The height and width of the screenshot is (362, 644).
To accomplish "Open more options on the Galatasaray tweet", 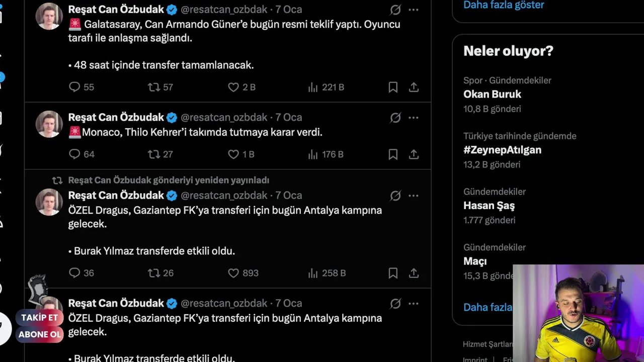I will coord(414,10).
